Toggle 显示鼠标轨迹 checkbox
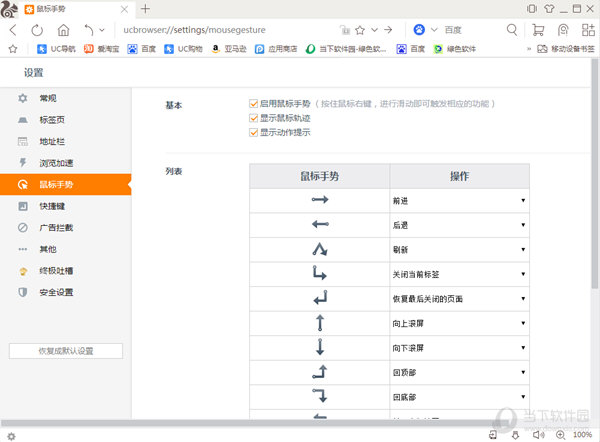This screenshot has width=600, height=442. coord(253,118)
